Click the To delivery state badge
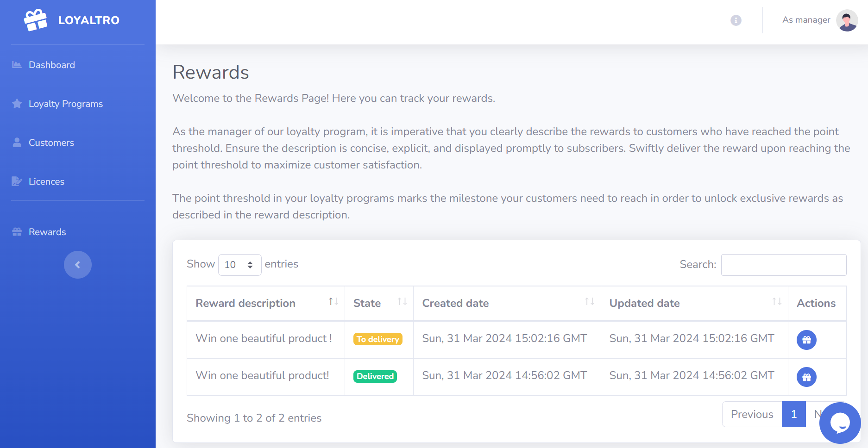868x448 pixels. pos(378,339)
